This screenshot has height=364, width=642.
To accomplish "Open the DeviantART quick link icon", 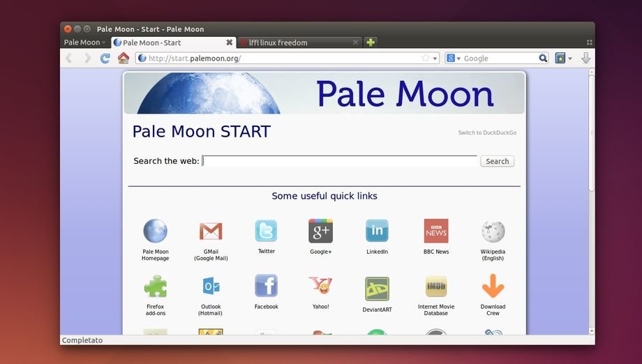I will coord(377,288).
